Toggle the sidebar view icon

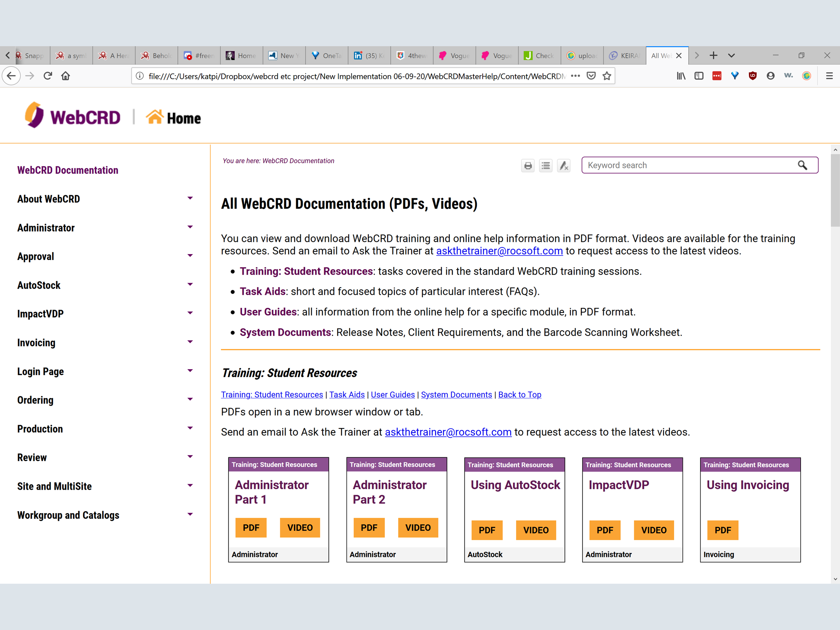(699, 76)
